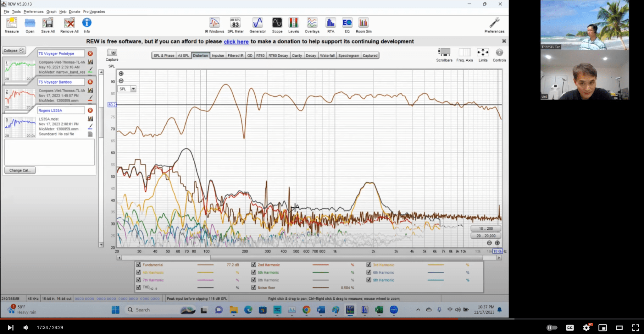
Task: Click zoom in magnifier on graph
Action: tap(121, 74)
